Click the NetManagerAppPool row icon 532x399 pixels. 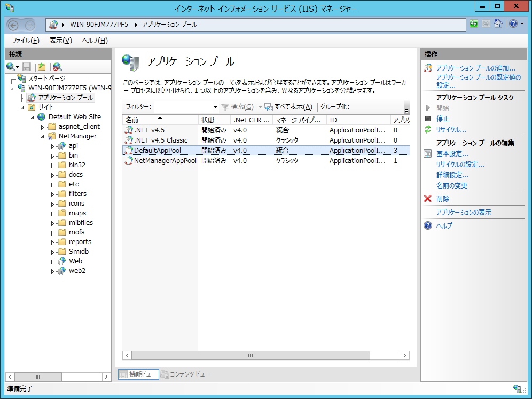point(129,160)
